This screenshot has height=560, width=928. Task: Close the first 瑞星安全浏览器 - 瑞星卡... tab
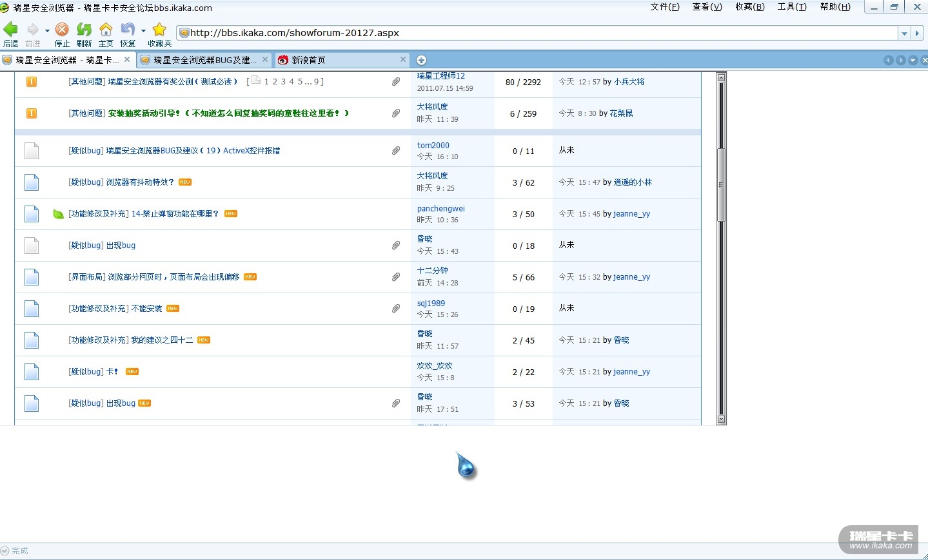pyautogui.click(x=127, y=59)
